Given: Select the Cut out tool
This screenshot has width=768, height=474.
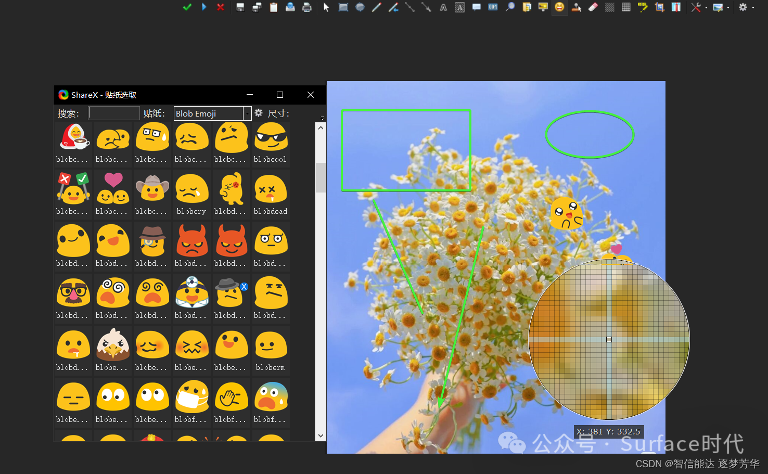Looking at the screenshot, I should click(676, 7).
